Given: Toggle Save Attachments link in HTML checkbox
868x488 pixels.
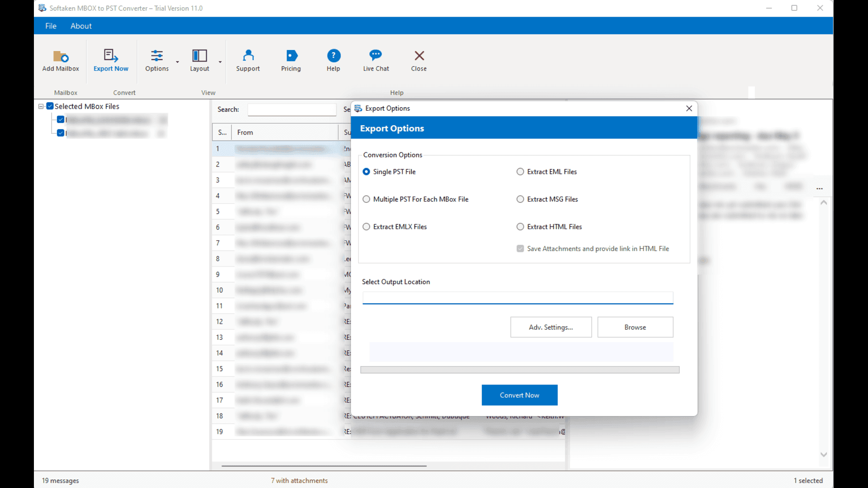Looking at the screenshot, I should click(x=520, y=249).
